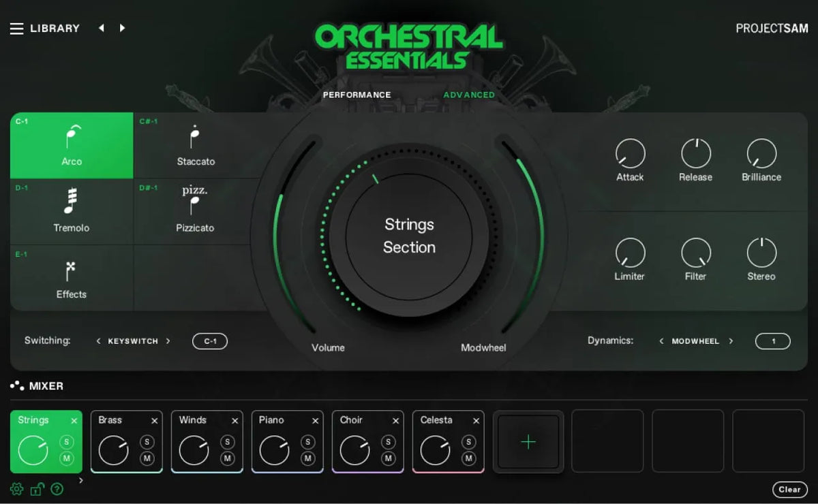Image resolution: width=818 pixels, height=504 pixels.
Task: Click the settings gear icon
Action: click(x=16, y=489)
